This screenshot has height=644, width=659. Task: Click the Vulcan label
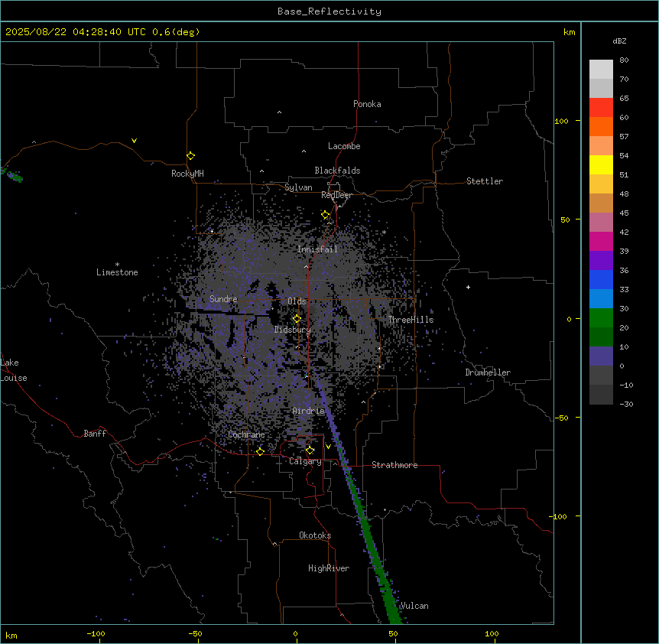tap(414, 606)
